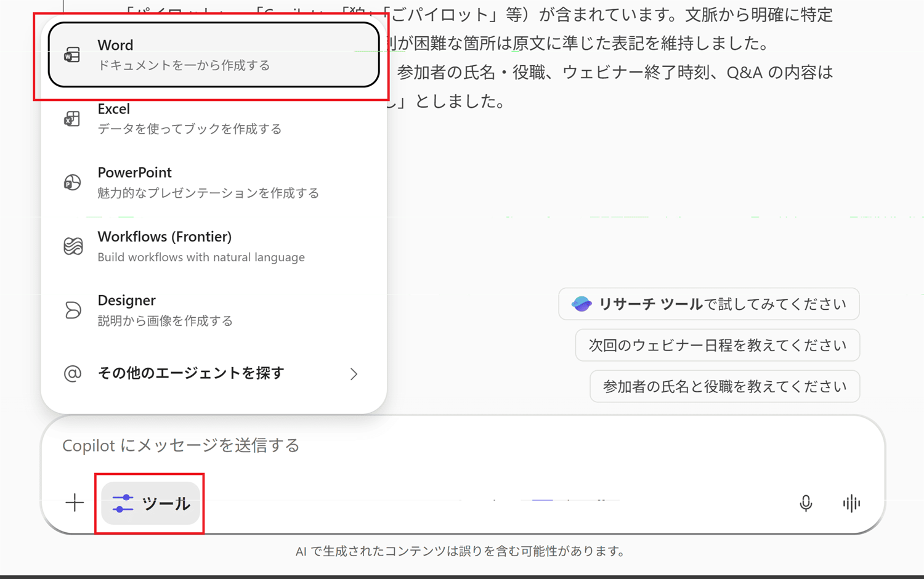Click the PowerPoint presentation icon
The width and height of the screenshot is (924, 579).
72,182
